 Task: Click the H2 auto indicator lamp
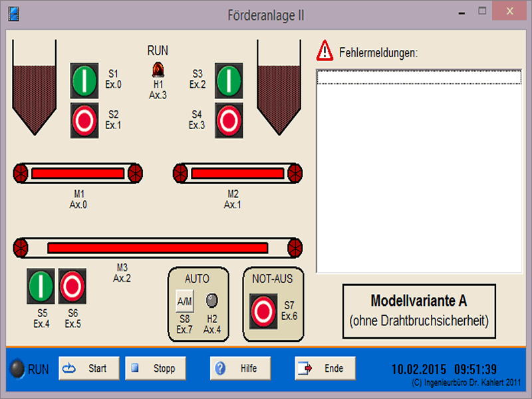(212, 300)
